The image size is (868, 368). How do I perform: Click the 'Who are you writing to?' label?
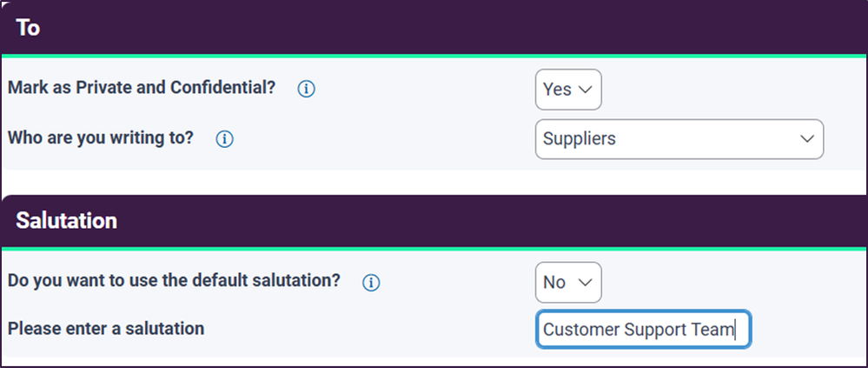click(101, 137)
